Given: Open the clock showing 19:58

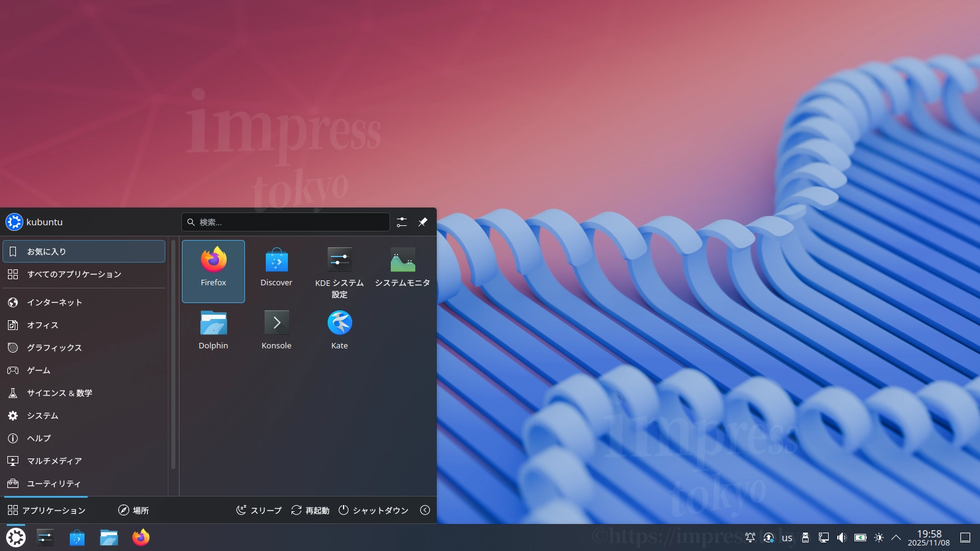Looking at the screenshot, I should point(929,538).
